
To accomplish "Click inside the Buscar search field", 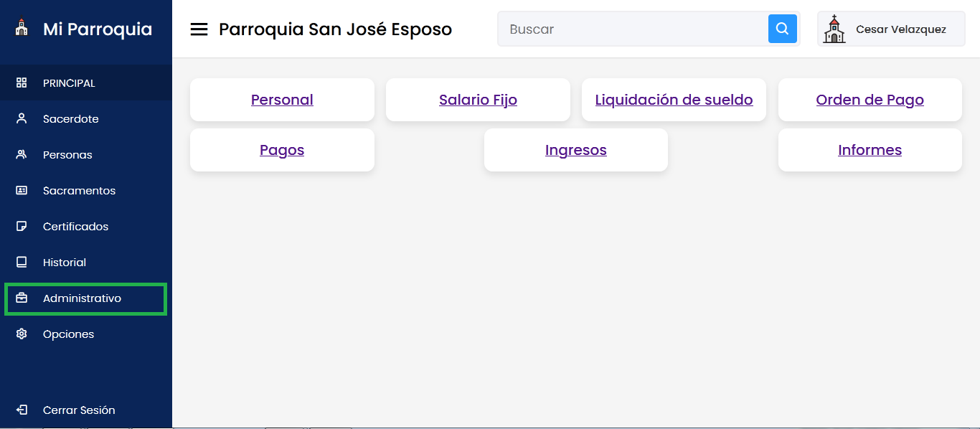I will tap(631, 29).
